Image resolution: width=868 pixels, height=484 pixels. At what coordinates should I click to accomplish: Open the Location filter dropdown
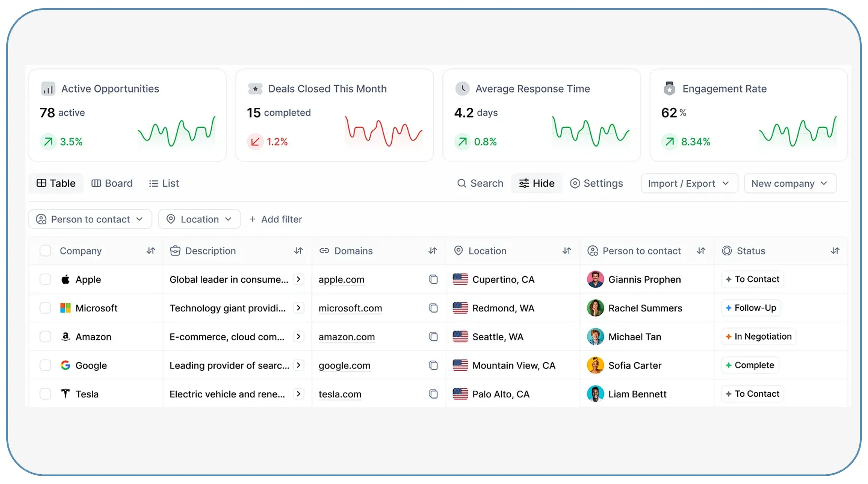pos(200,219)
